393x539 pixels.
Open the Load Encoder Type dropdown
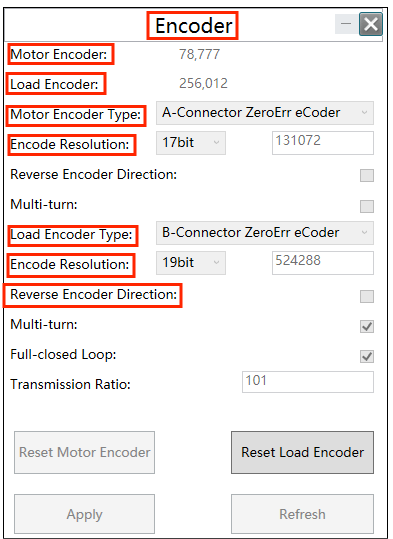[x=265, y=233]
